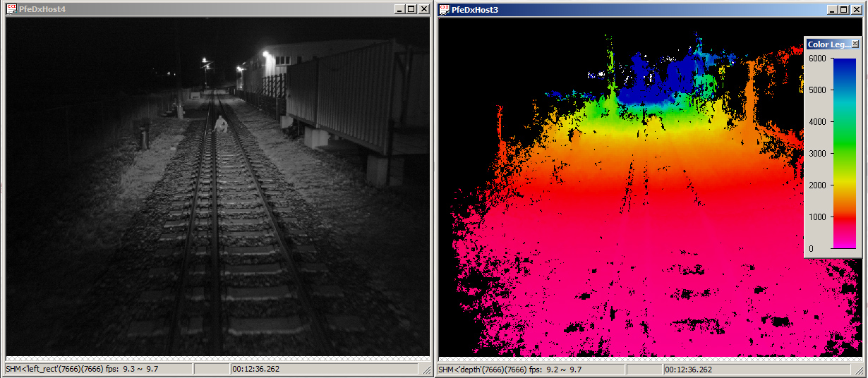
Task: Close the Color Legend panel
Action: (x=855, y=44)
